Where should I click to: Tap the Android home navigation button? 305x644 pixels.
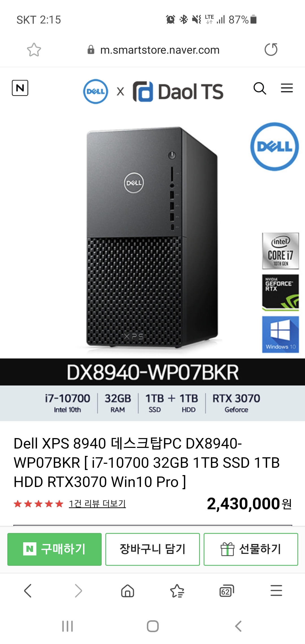pyautogui.click(x=153, y=626)
